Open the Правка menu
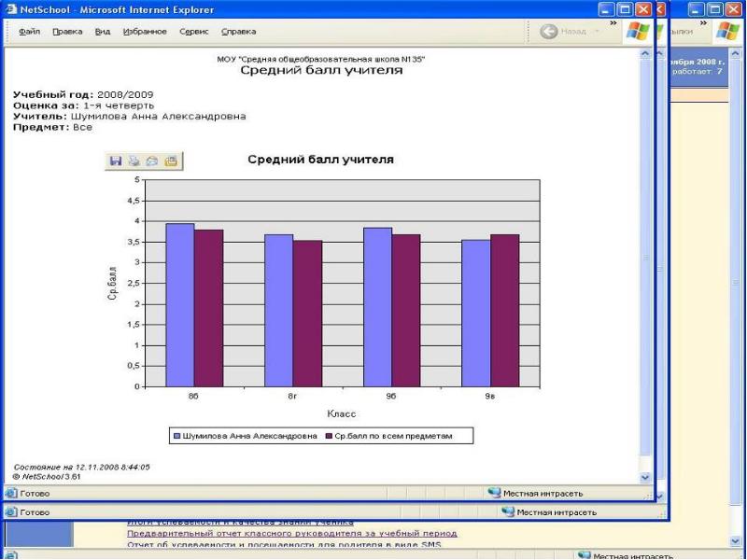The height and width of the screenshot is (560, 747). [67, 32]
